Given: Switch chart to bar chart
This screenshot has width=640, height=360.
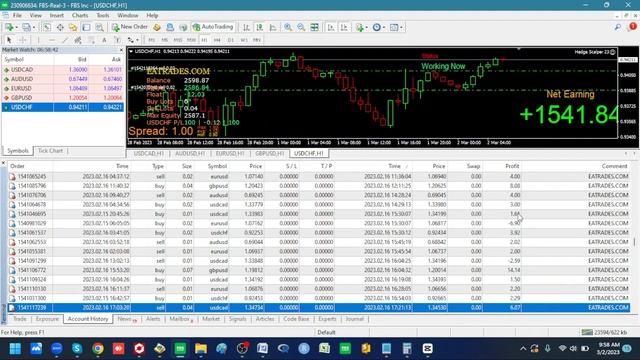Looking at the screenshot, I should click(x=246, y=27).
